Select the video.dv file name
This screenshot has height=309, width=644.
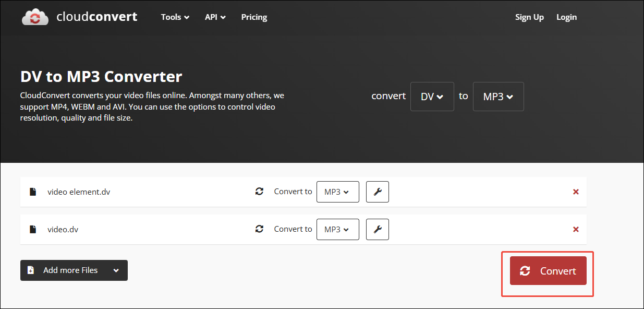point(63,229)
